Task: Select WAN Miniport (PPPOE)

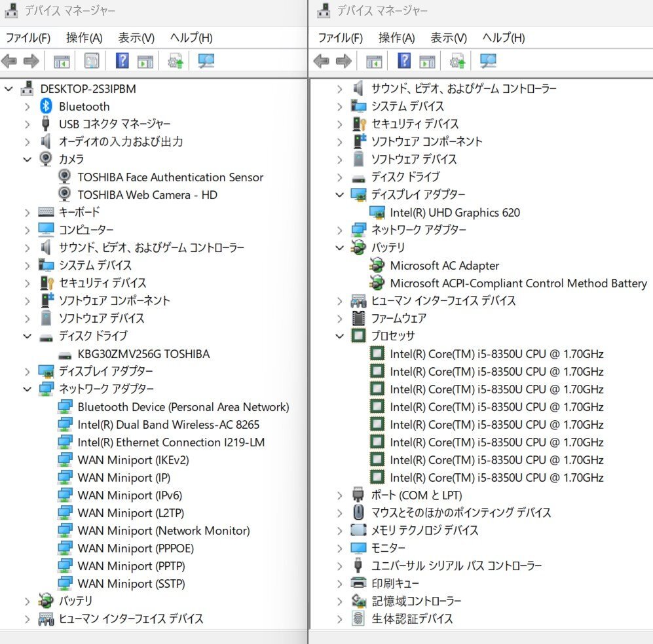Action: click(136, 548)
